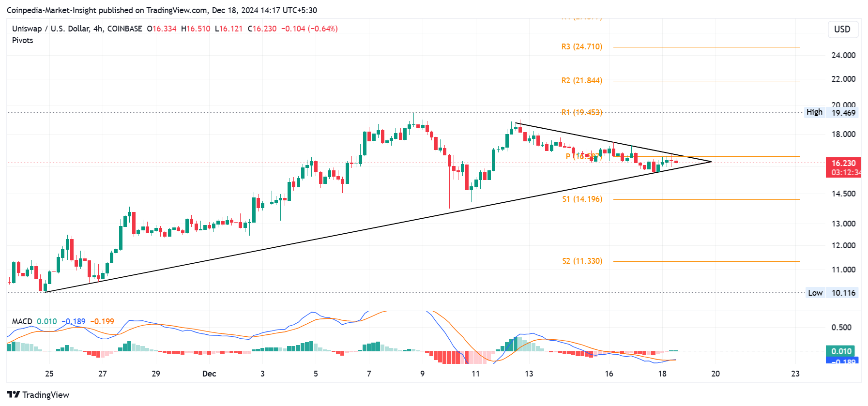868x406 pixels.
Task: Click the S1 (14.196) support label
Action: 582,199
